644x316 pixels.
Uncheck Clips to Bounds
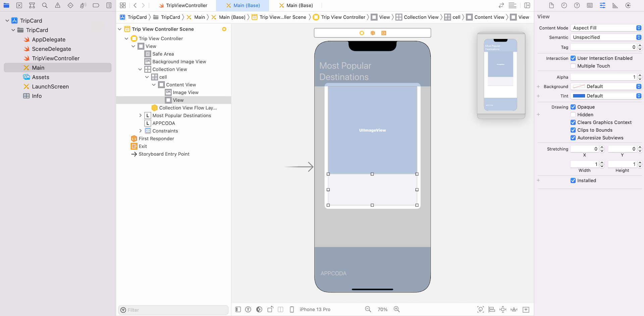[573, 130]
